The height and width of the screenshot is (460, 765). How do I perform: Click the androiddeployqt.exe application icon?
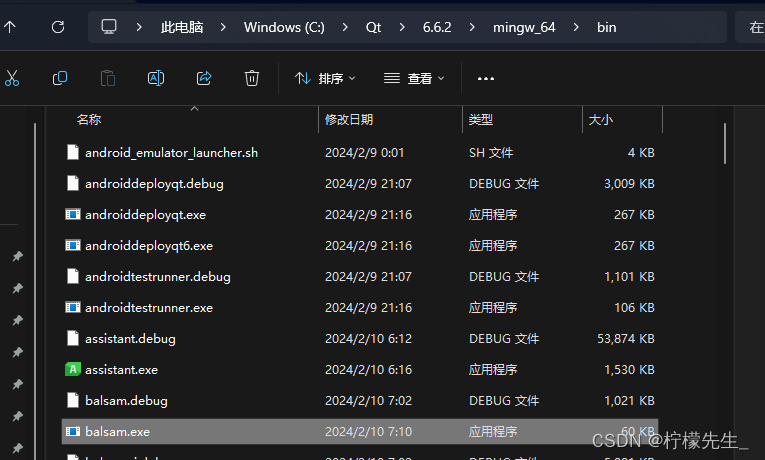click(73, 214)
